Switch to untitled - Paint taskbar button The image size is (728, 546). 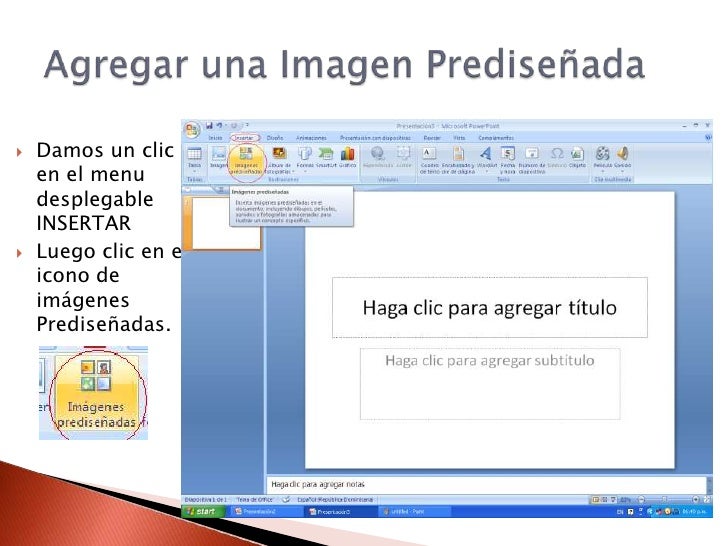tap(415, 512)
